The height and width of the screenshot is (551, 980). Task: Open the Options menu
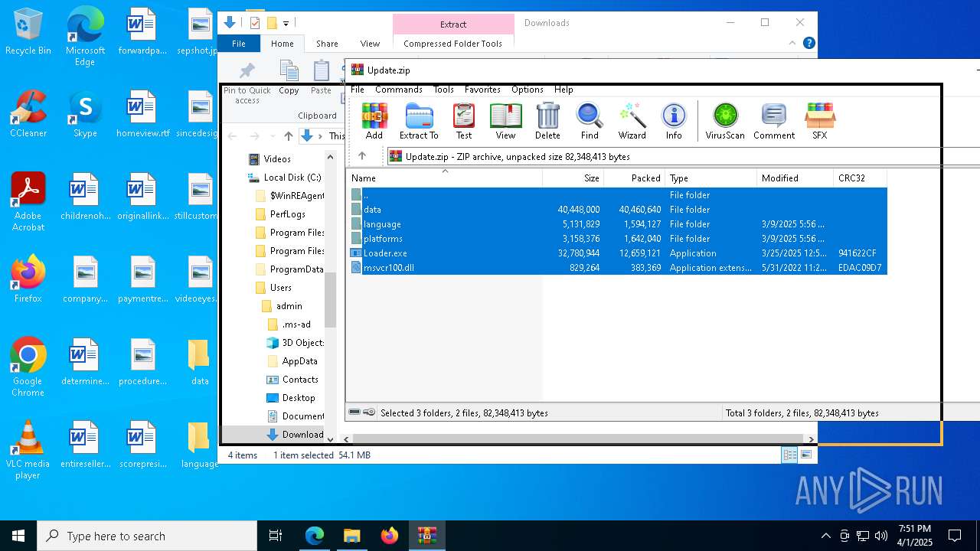tap(528, 90)
